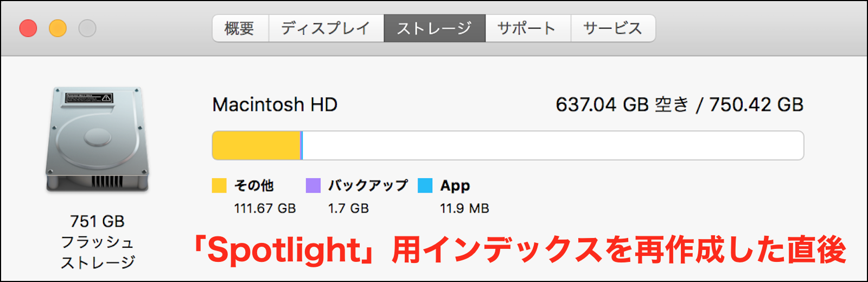Close the window with the red button
This screenshot has width=868, height=282.
[x=28, y=28]
